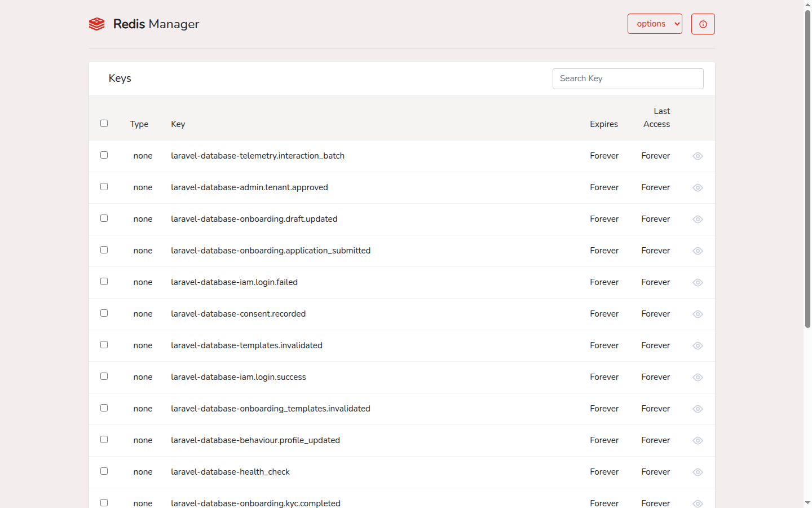
Task: Show consent.recorded key with eye icon
Action: point(698,314)
